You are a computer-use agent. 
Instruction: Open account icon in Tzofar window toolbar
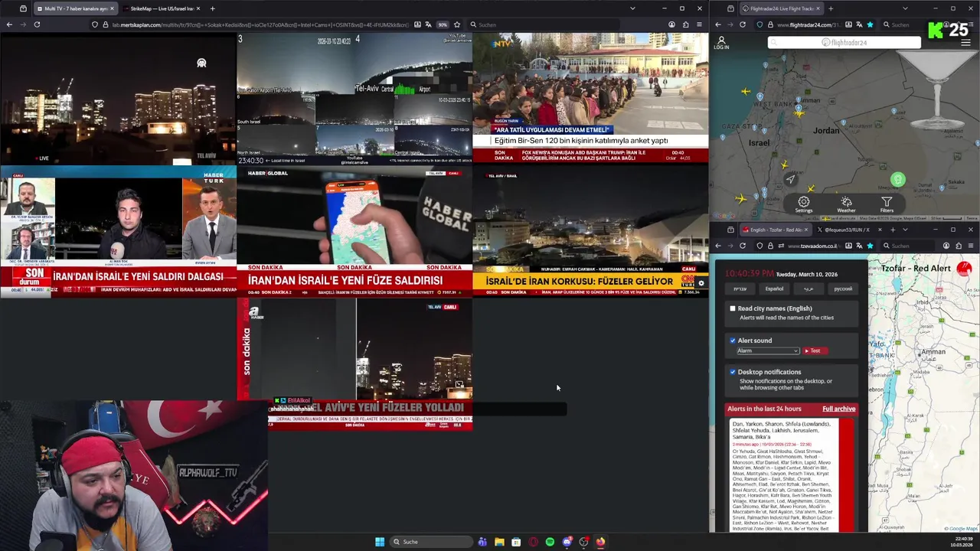click(946, 246)
